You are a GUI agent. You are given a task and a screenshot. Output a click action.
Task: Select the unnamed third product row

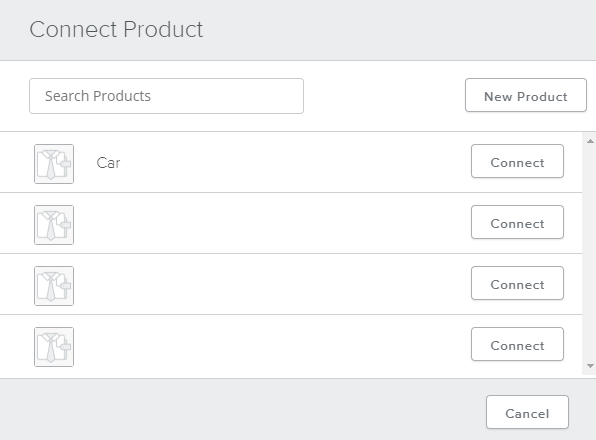point(291,284)
